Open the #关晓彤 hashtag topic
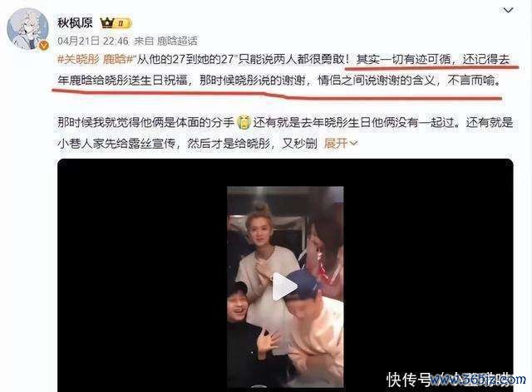 pyautogui.click(x=78, y=60)
